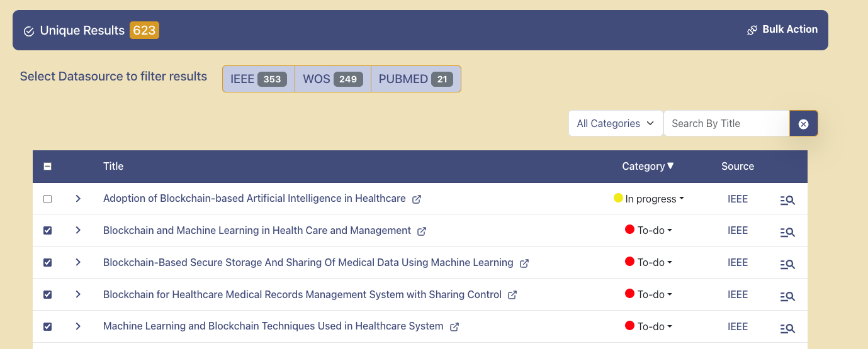This screenshot has width=868, height=349.
Task: Open To-do dropdown for Blockchain-Based Secure Storage row
Action: [x=655, y=263]
